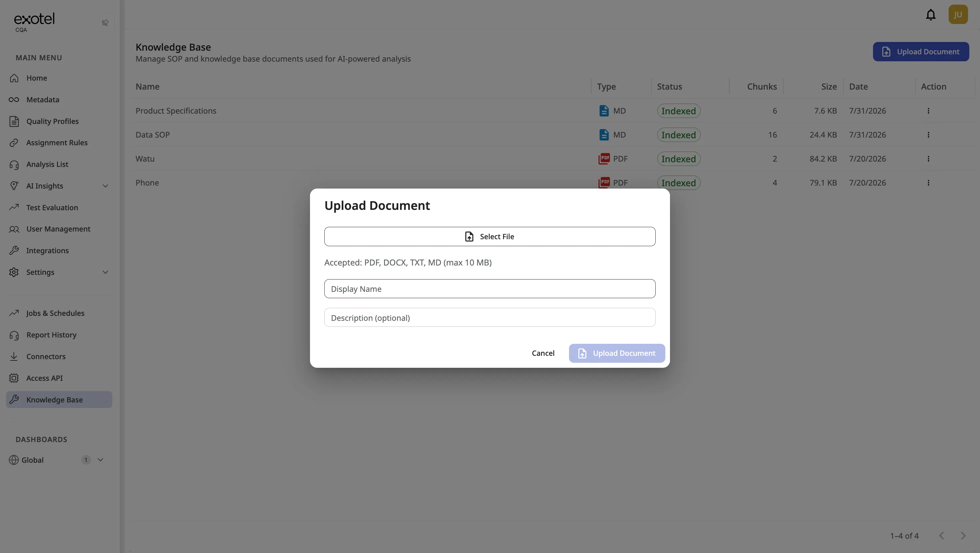The width and height of the screenshot is (980, 553).
Task: Click the Global globe icon in Dashboards
Action: click(14, 460)
